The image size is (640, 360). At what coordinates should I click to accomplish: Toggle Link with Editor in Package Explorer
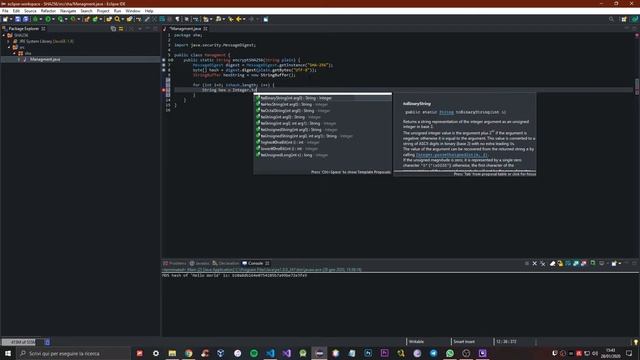click(121, 29)
